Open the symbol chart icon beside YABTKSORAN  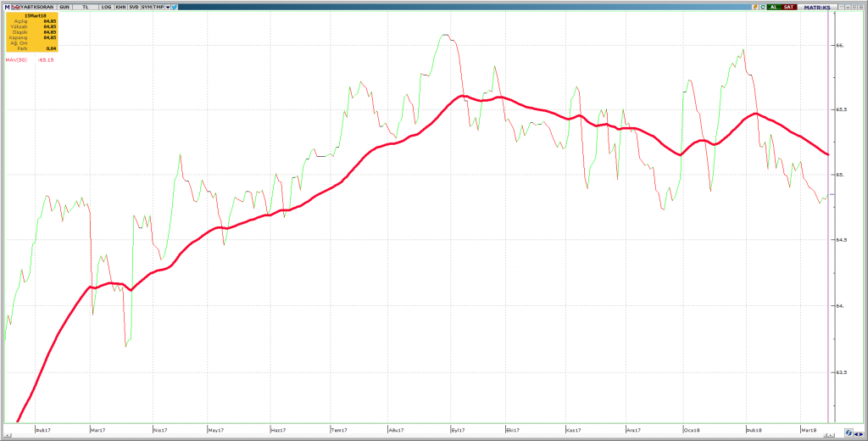point(15,7)
